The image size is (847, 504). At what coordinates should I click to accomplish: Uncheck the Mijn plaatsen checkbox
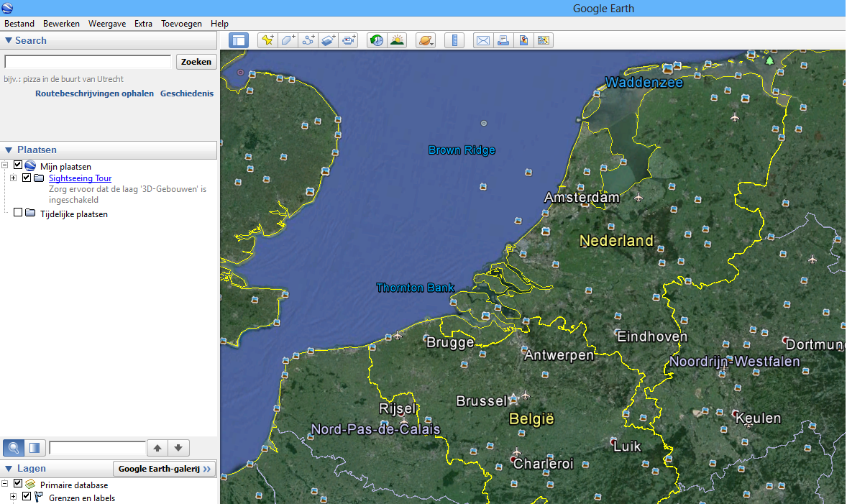18,165
